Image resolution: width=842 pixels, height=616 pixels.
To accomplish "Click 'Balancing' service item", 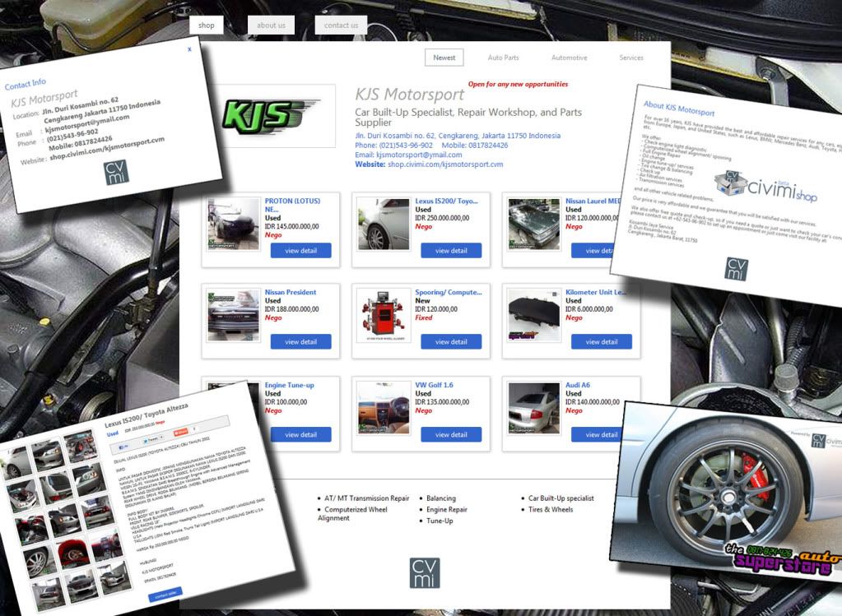I will [x=441, y=498].
